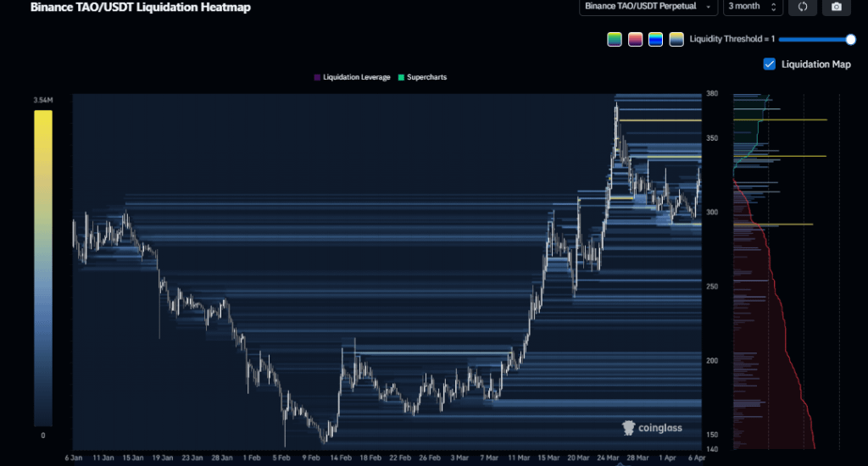868x466 pixels.
Task: Click the 300 price axis label
Action: pos(712,212)
